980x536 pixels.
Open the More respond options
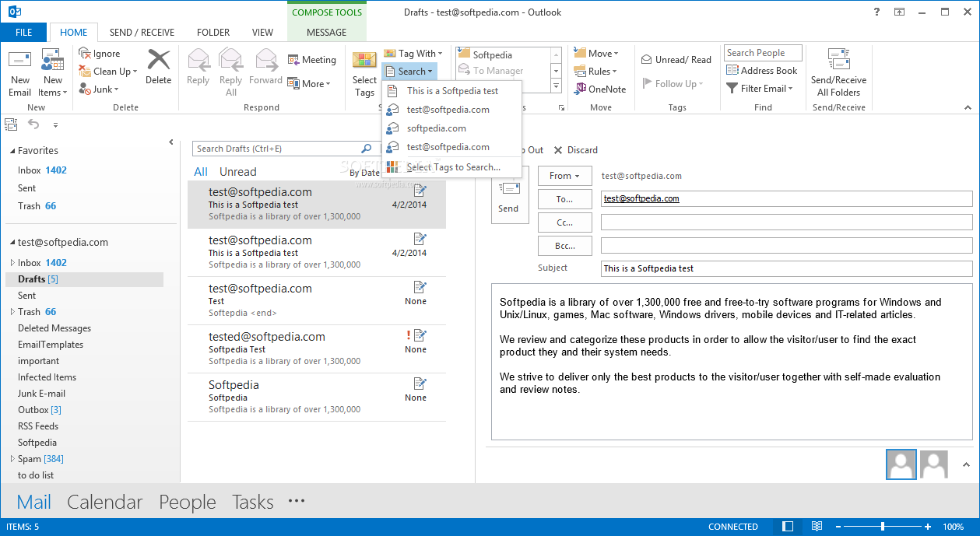tap(309, 83)
